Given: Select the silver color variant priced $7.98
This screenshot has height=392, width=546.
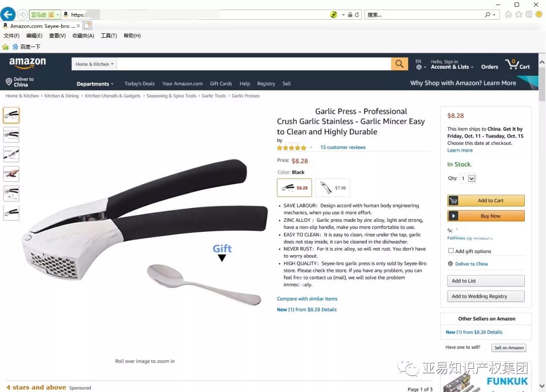Looking at the screenshot, I should [333, 188].
